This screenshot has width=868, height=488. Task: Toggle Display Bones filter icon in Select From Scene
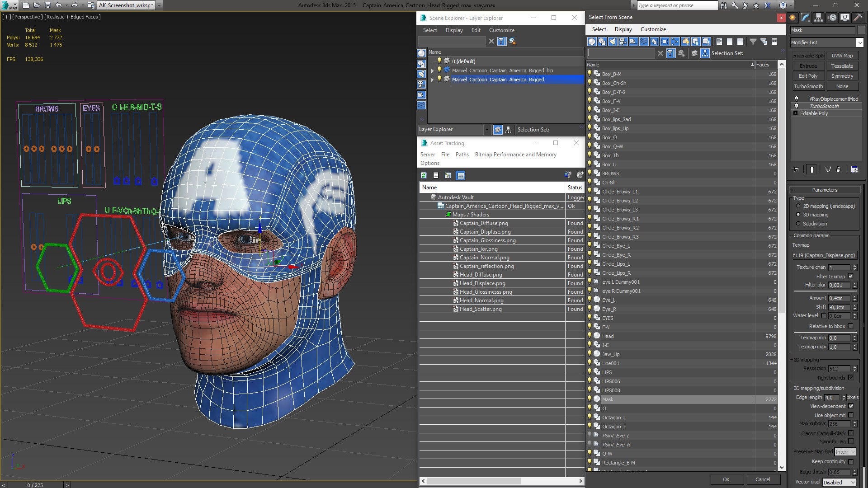coord(675,42)
